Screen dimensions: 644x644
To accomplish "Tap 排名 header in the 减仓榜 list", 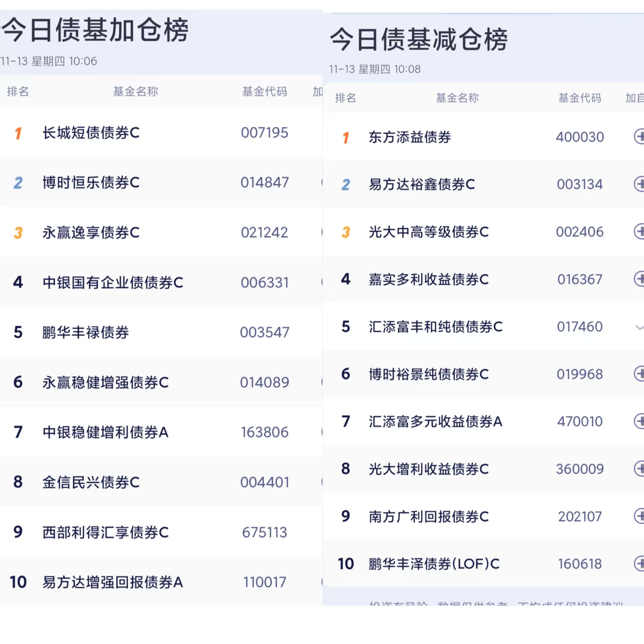I will tap(345, 98).
